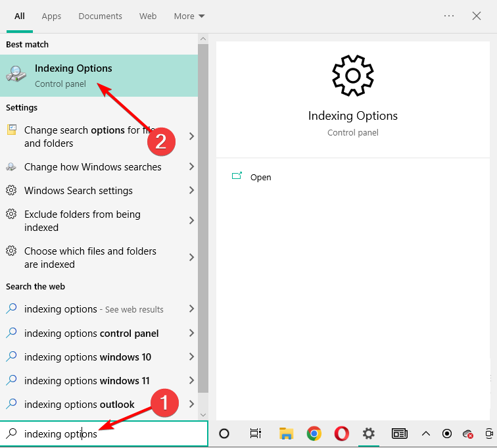
Task: Click Open in the preview pane
Action: 260,178
